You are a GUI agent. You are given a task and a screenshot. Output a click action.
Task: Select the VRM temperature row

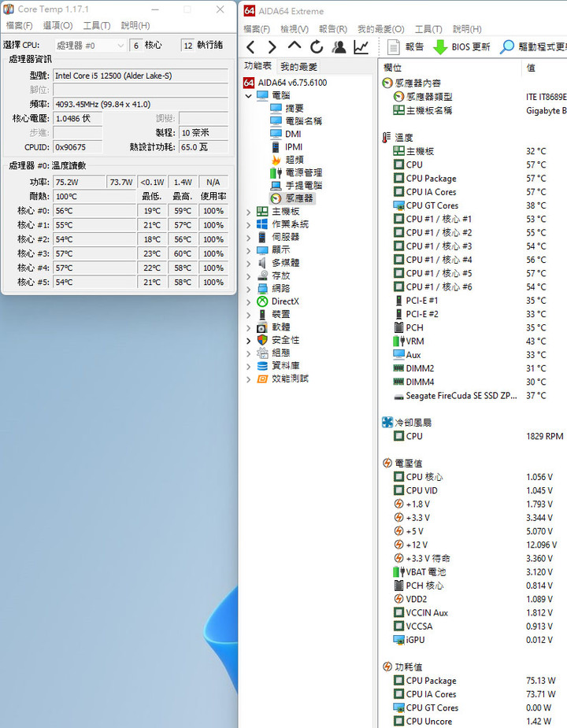point(473,342)
